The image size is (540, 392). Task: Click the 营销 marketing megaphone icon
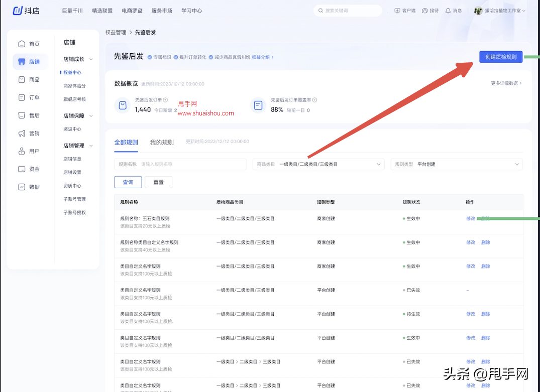22,133
